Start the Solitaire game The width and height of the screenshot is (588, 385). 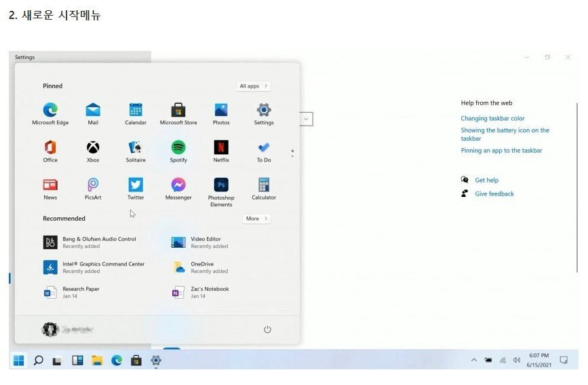(x=136, y=151)
